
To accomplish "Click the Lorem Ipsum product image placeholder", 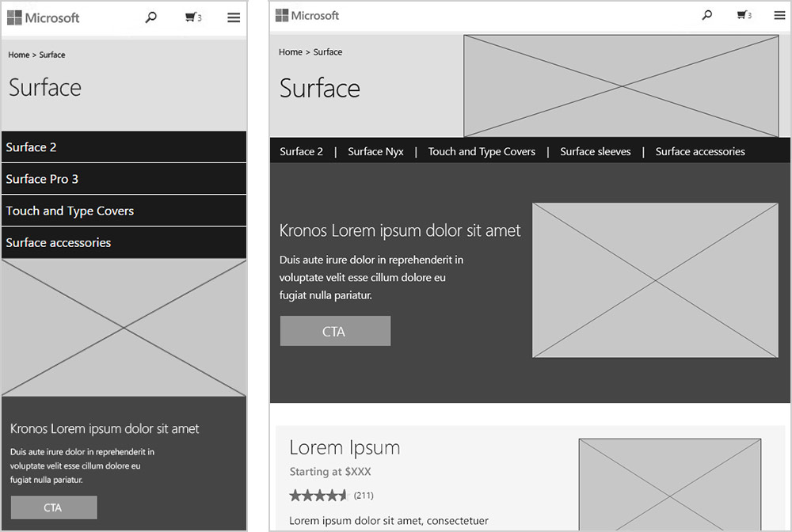I will coord(670,484).
